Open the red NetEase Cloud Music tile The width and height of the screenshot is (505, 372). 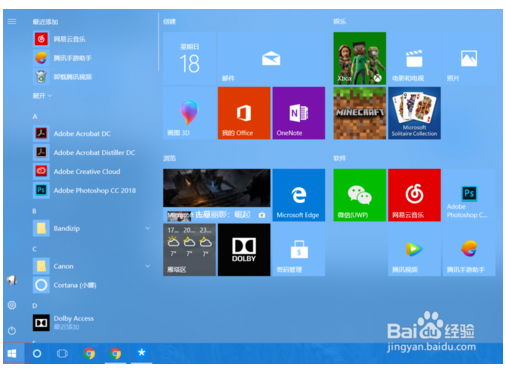414,195
